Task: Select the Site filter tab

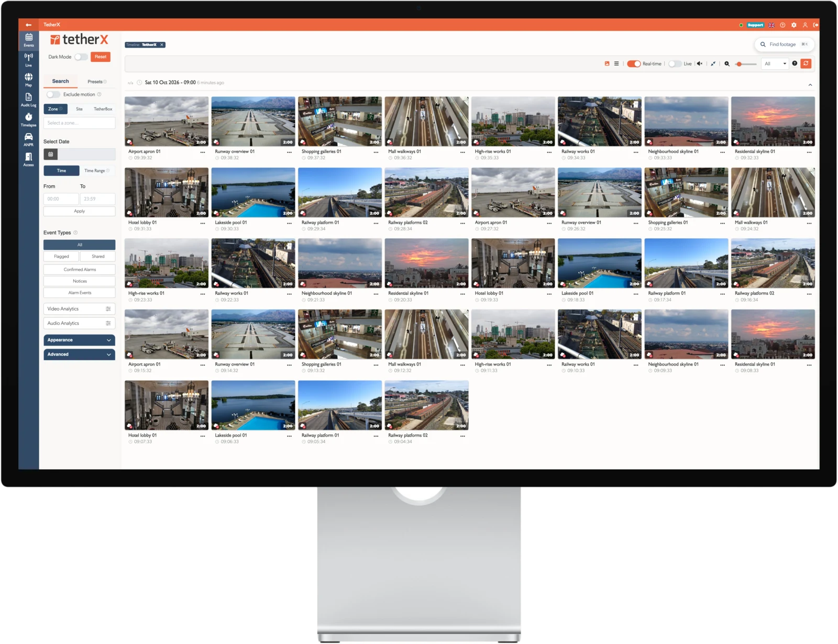Action: 79,109
